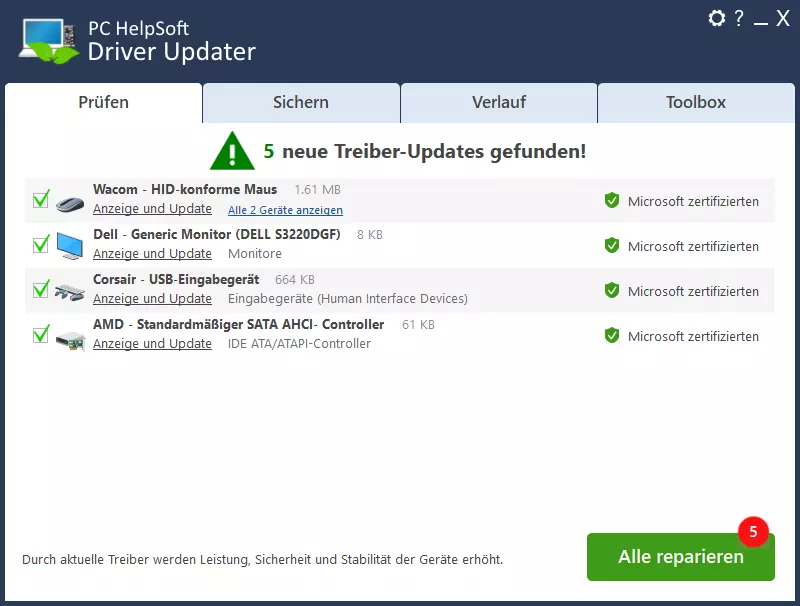Screen dimensions: 800x606
Task: Uncheck the Wacom HID-konforme Maus checkbox
Action: [41, 199]
